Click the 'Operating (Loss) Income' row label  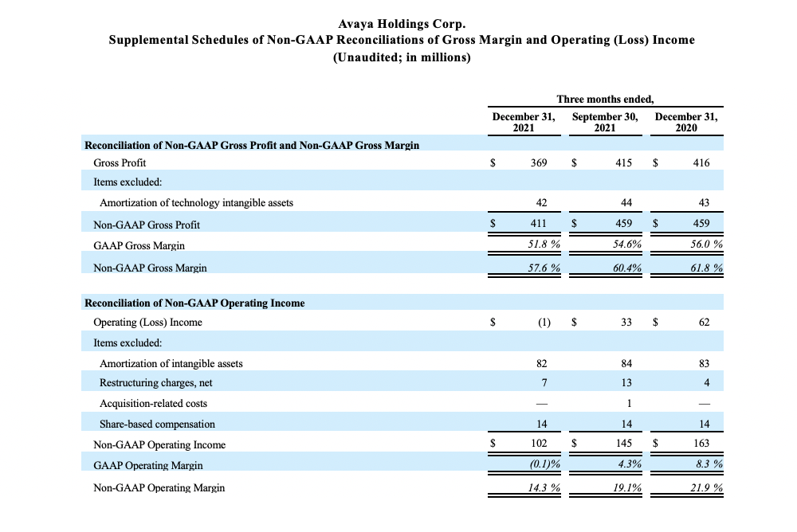(147, 323)
